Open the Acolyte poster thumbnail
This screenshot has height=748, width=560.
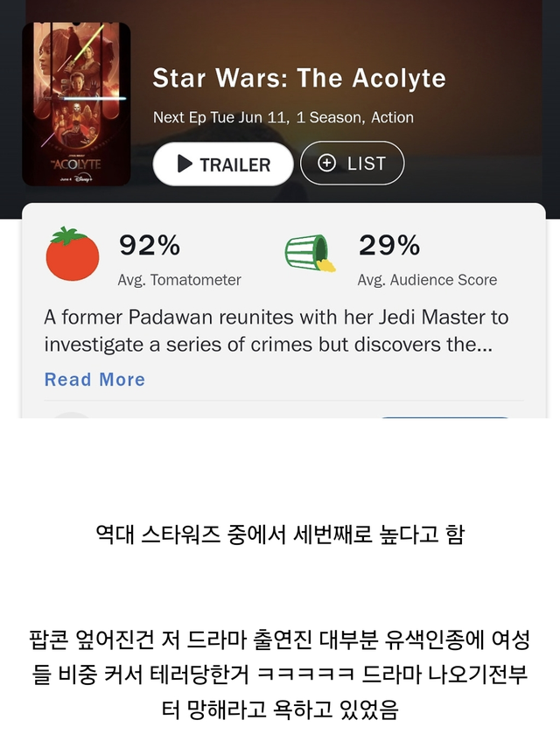(x=76, y=103)
